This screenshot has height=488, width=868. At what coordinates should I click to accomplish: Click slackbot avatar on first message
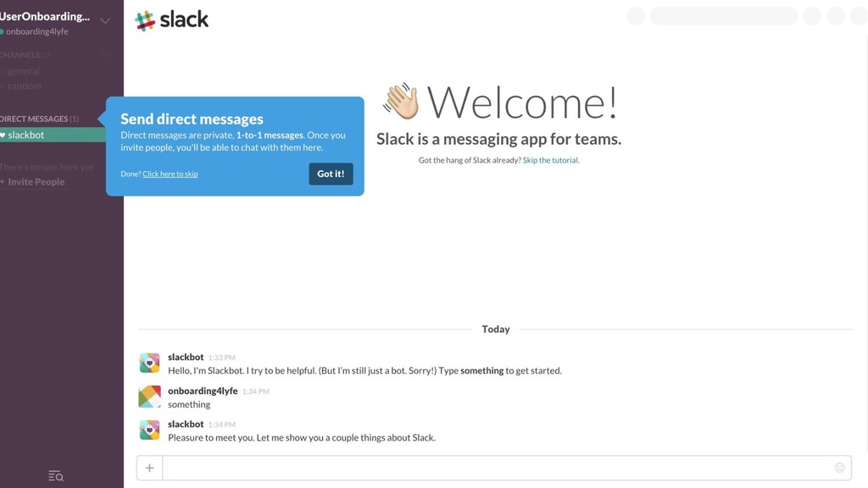(149, 363)
